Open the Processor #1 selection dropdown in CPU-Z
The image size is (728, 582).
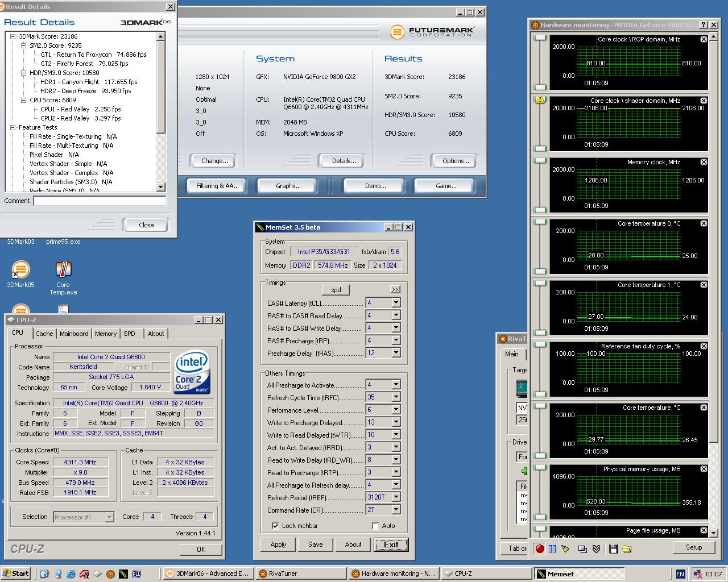[x=109, y=517]
